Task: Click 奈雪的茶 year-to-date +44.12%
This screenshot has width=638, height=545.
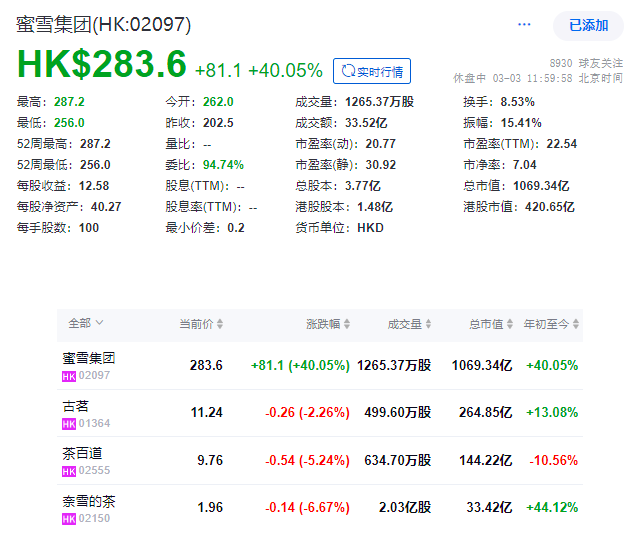Action: pyautogui.click(x=552, y=508)
